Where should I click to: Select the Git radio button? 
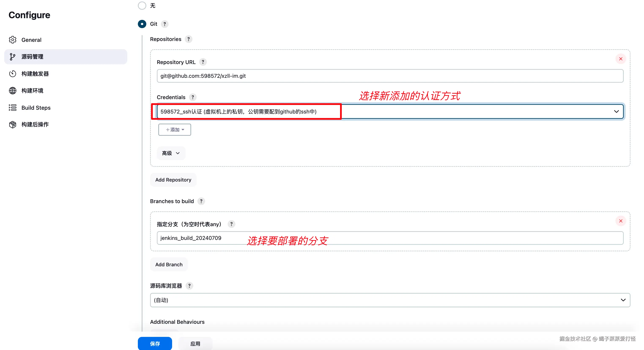tap(142, 24)
